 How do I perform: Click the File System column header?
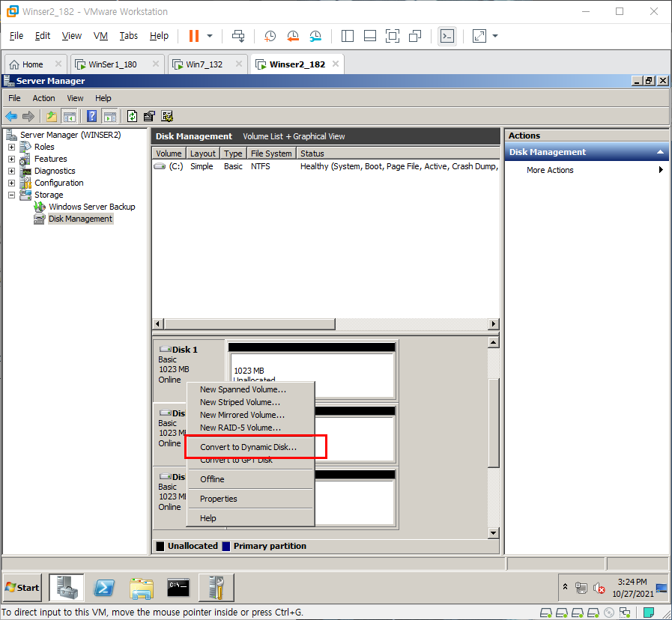[x=271, y=154]
